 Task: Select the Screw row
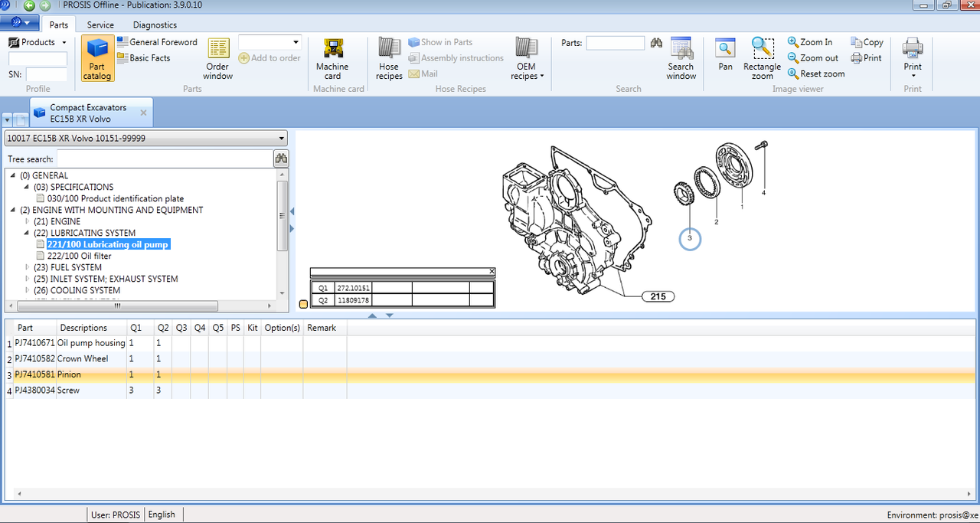[490, 390]
